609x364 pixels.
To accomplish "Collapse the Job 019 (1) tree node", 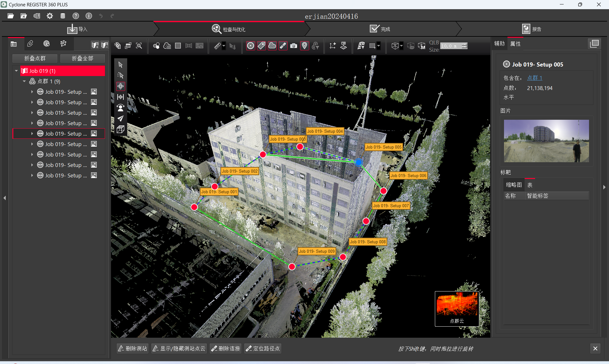I will coord(16,71).
